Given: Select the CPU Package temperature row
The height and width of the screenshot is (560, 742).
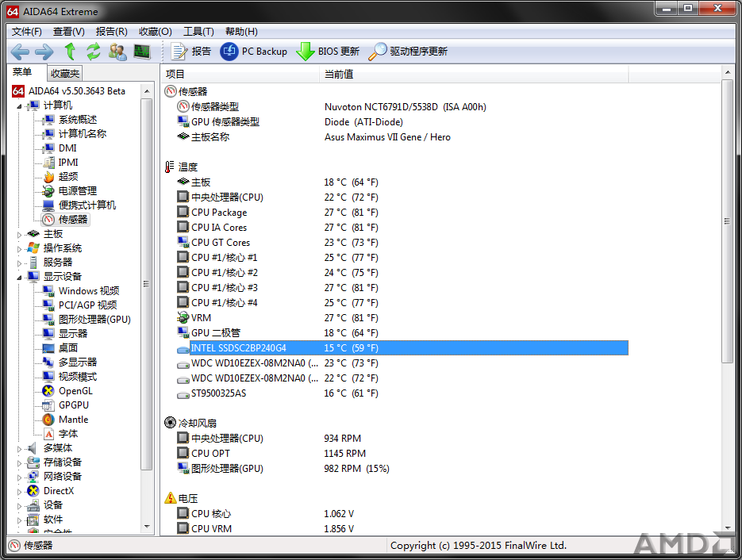Looking at the screenshot, I should (402, 213).
